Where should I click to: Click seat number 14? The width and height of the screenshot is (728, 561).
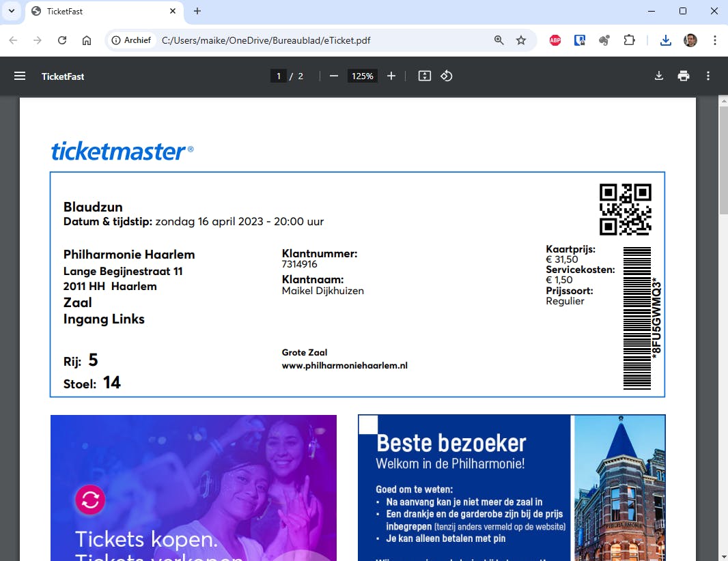[112, 382]
